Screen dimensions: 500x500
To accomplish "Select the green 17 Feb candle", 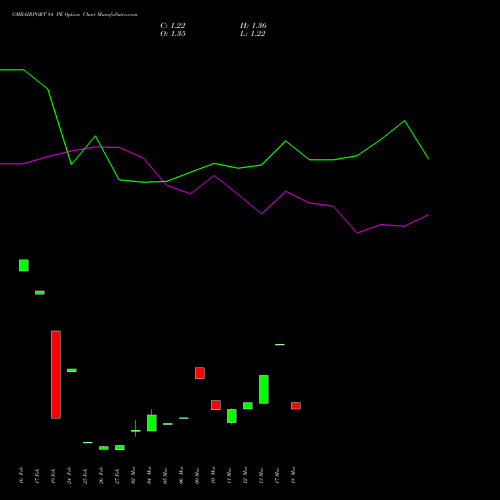I will [40, 293].
